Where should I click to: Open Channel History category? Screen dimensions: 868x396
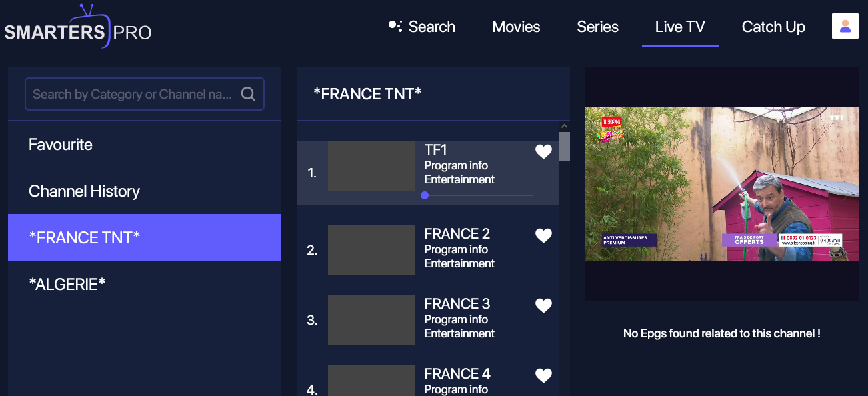point(145,191)
